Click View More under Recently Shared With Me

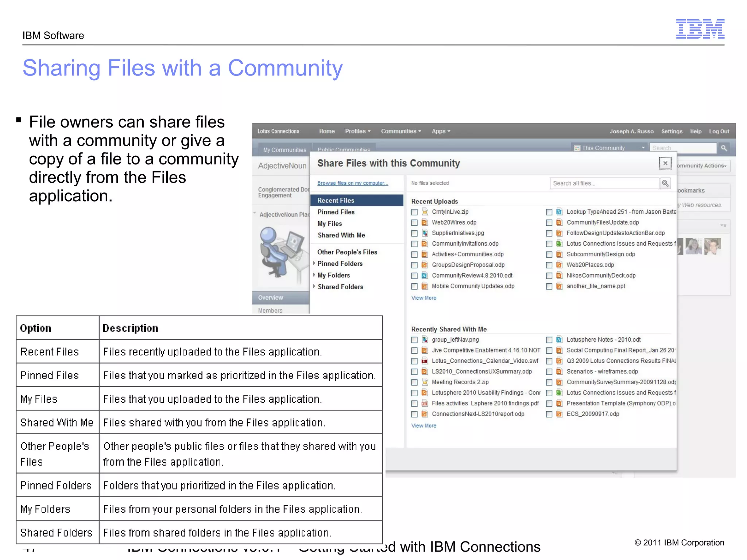pyautogui.click(x=424, y=426)
